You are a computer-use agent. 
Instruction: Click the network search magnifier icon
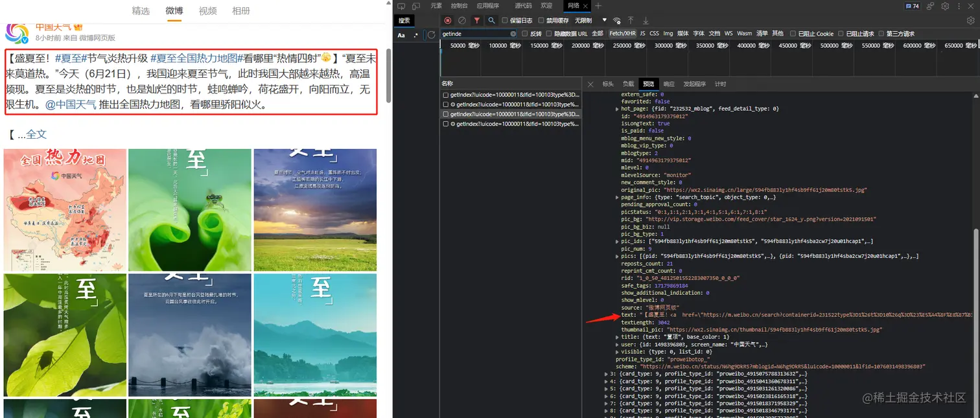492,21
